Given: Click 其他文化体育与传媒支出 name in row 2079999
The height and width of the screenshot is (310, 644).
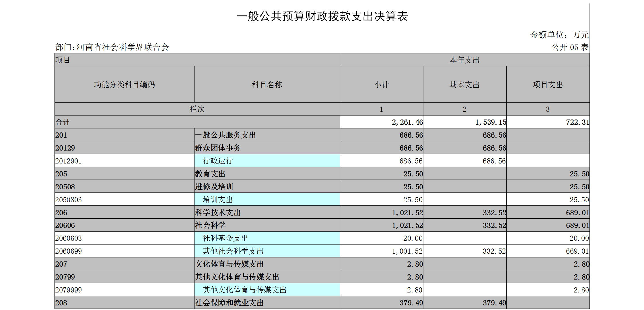Looking at the screenshot, I should point(267,290).
